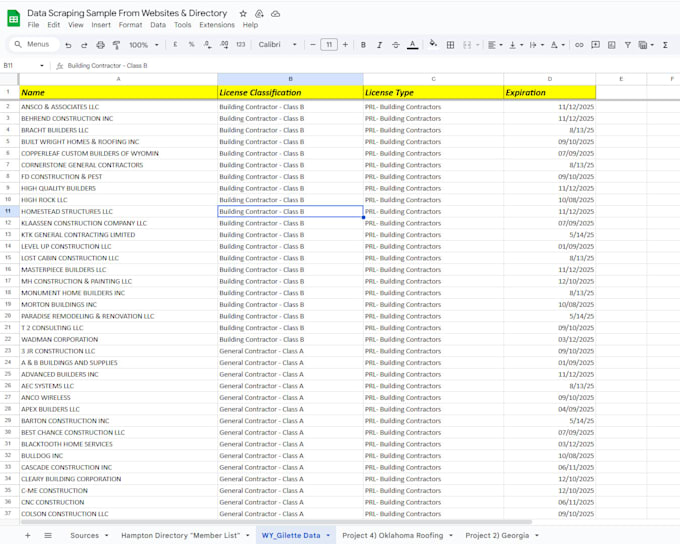Viewport: 680px width, 544px height.
Task: Select cell ANSCO & ASSOCIATES LLC
Action: pos(118,107)
